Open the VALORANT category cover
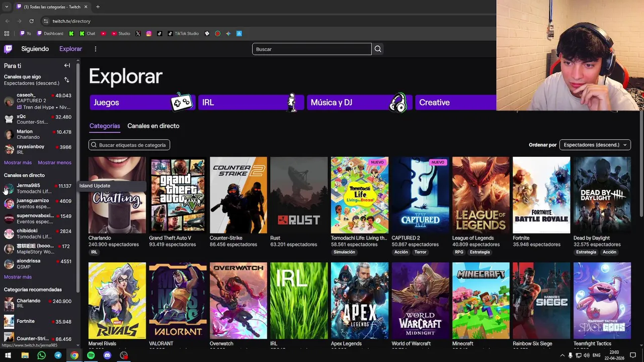Image resolution: width=644 pixels, height=362 pixels. pyautogui.click(x=178, y=301)
